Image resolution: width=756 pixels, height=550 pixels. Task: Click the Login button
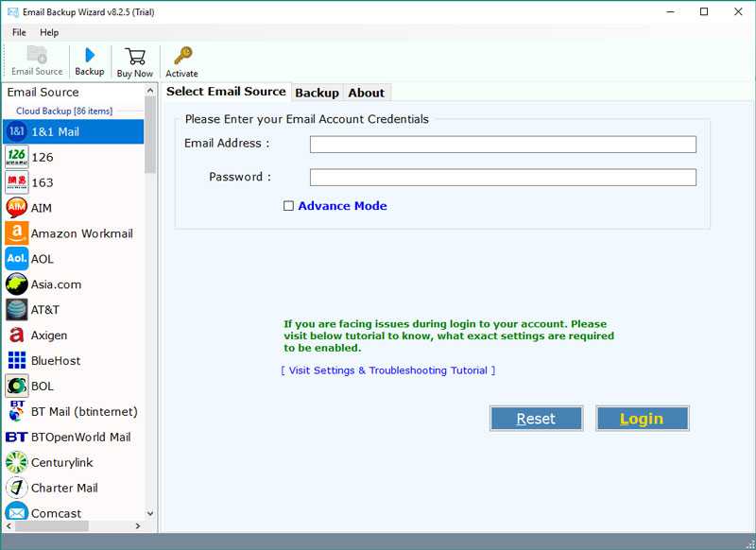click(x=642, y=418)
